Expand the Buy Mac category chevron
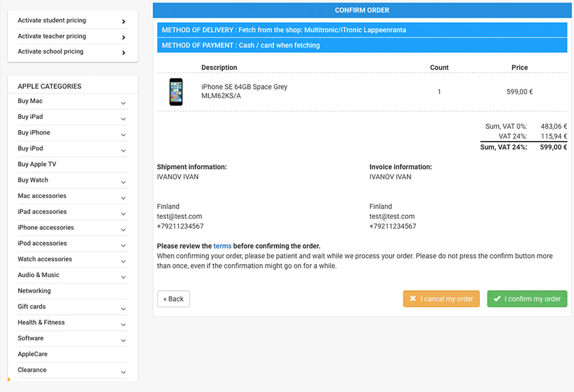This screenshot has height=392, width=574. (124, 103)
